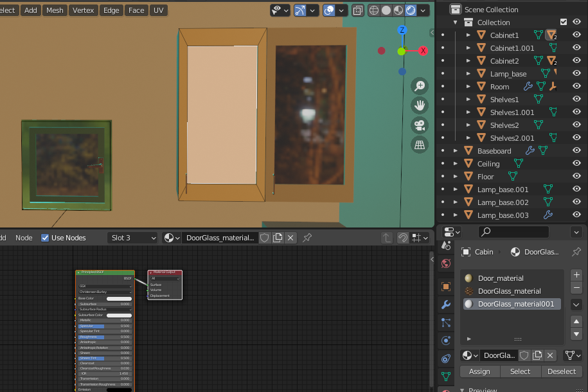Select solid viewport shading
The image size is (588, 392).
point(386,10)
